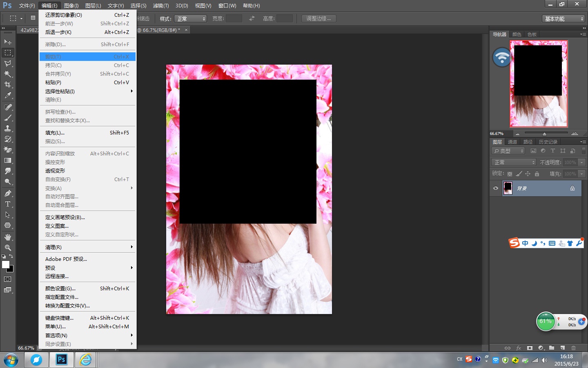This screenshot has height=368, width=588.
Task: Choose the Crop tool
Action: [x=8, y=85]
